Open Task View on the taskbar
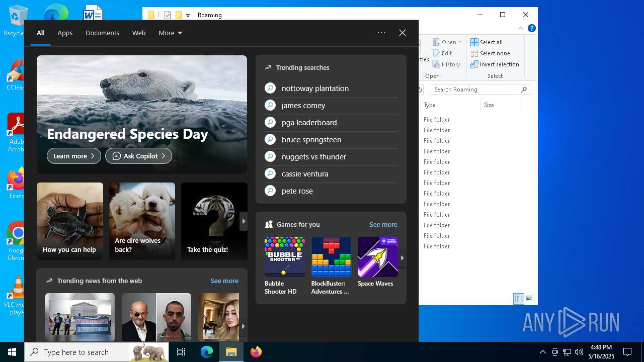 pos(182,352)
